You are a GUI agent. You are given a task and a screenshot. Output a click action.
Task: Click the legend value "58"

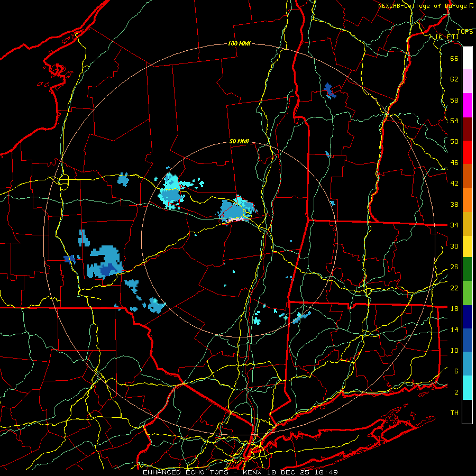454,100
